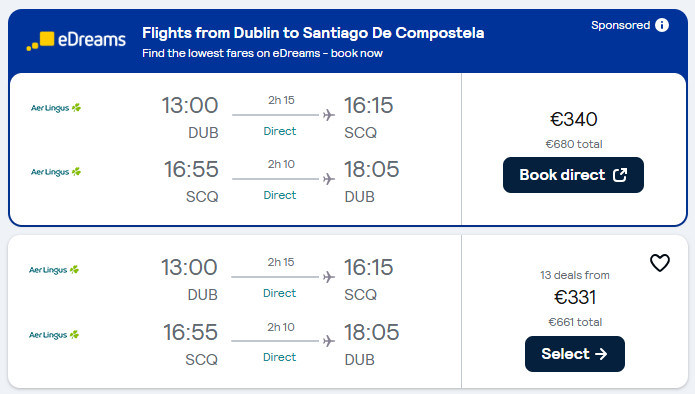Click the eDreams logo
The width and height of the screenshot is (695, 394).
pos(76,40)
